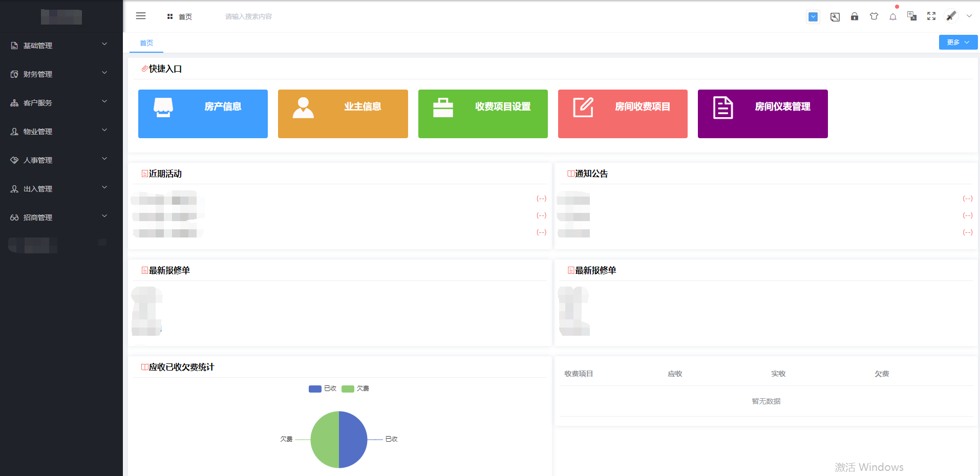Open the wrench notepad debug icon

(x=835, y=17)
